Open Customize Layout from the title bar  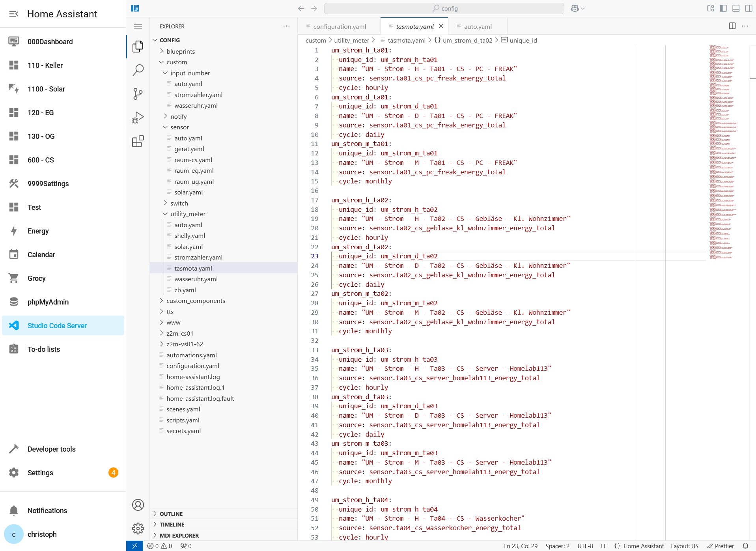point(710,8)
